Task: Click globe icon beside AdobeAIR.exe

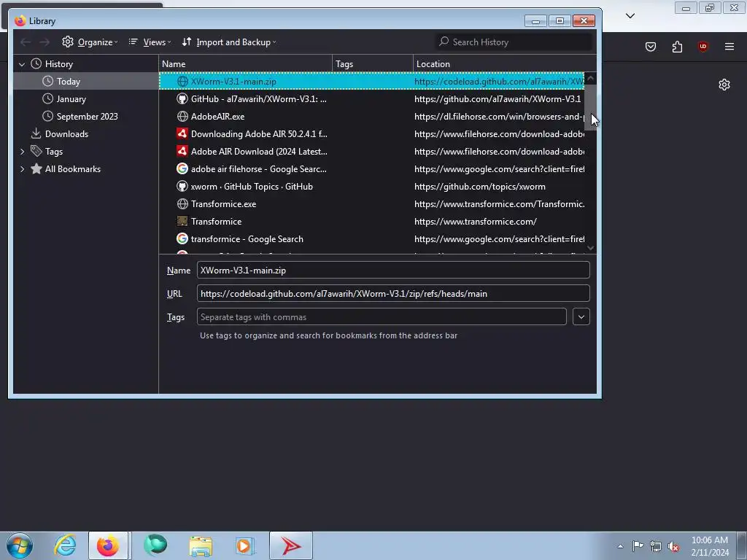Action: 182,116
